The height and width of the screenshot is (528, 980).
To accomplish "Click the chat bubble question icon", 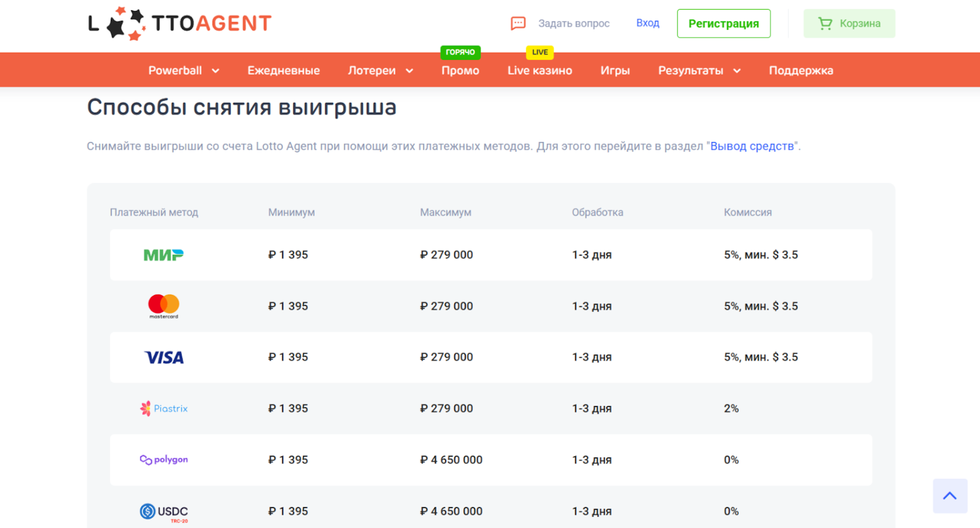I will tap(518, 23).
